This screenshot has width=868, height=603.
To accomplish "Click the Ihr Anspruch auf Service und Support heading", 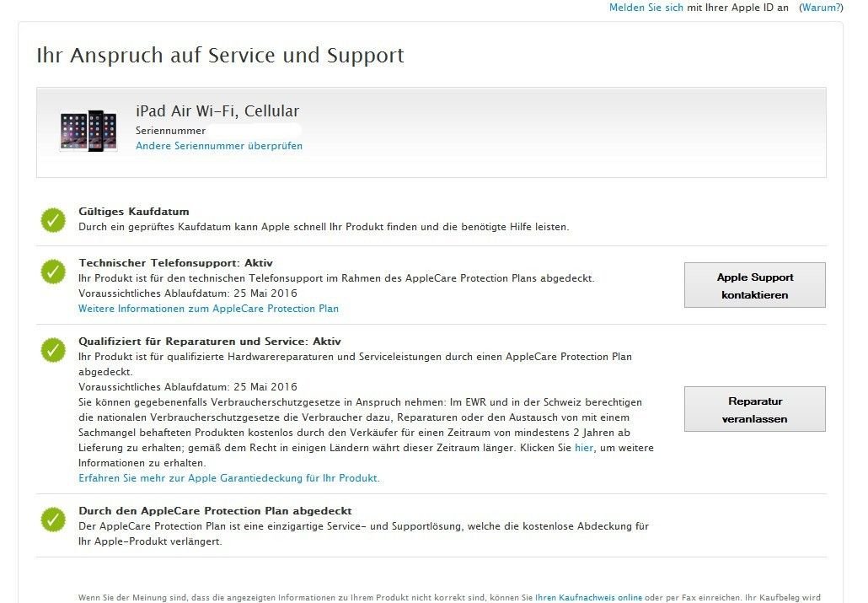I will [220, 56].
